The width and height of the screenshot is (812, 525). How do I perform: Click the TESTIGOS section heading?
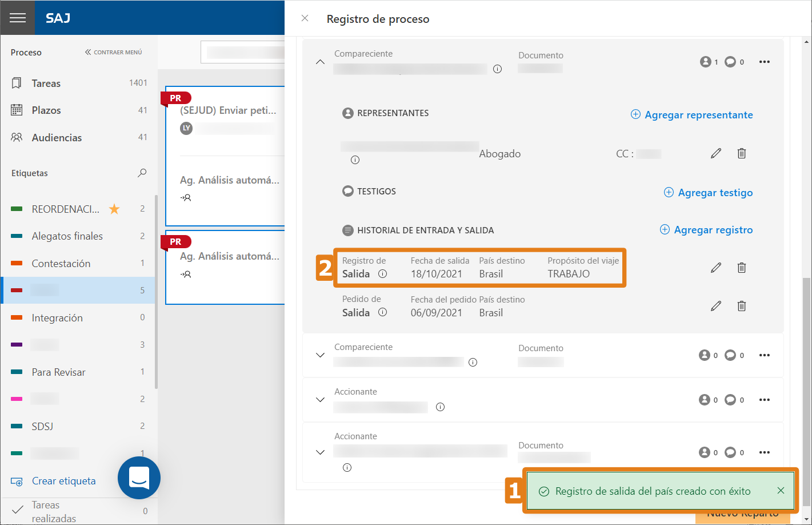tap(377, 192)
